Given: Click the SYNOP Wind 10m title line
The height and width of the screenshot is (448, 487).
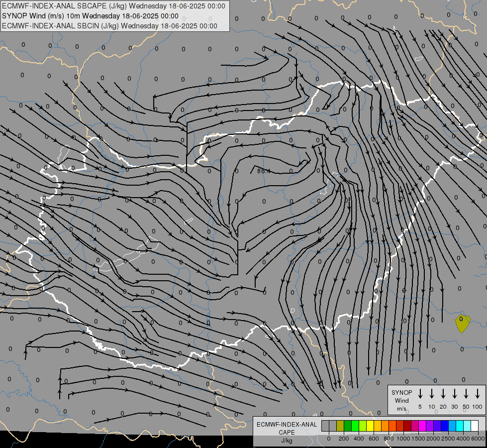Looking at the screenshot, I should click(90, 16).
